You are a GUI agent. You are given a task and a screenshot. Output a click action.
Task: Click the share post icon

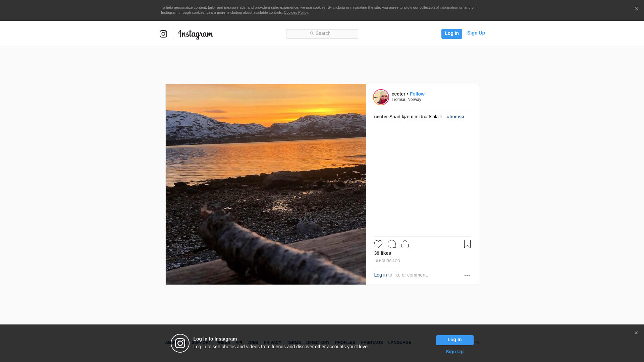click(405, 244)
